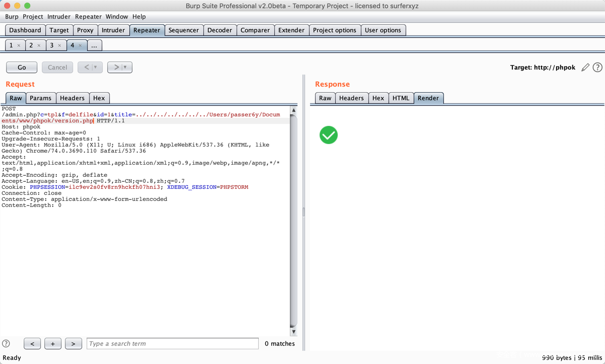This screenshot has height=364, width=605.
Task: Click the 0 matches label
Action: 280,344
